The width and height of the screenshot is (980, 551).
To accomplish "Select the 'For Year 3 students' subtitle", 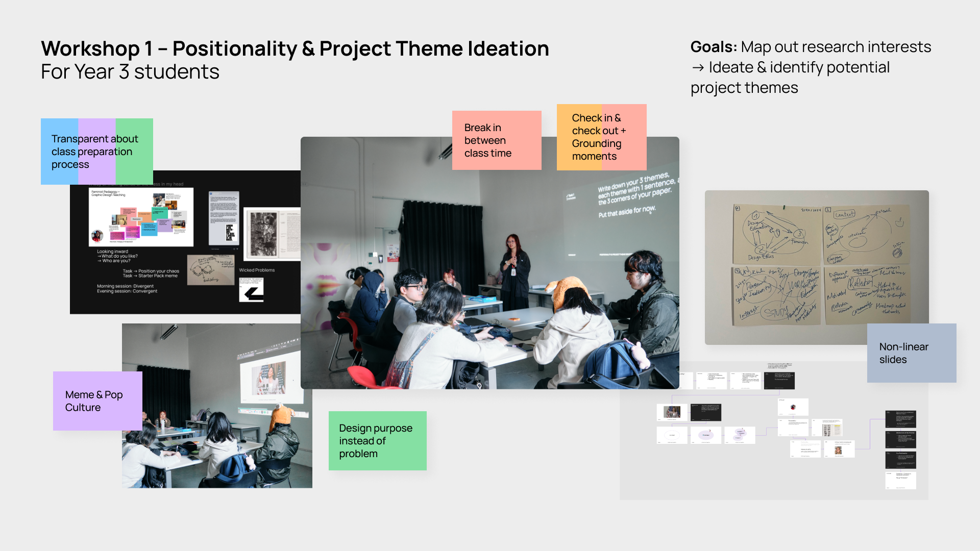I will tap(130, 72).
